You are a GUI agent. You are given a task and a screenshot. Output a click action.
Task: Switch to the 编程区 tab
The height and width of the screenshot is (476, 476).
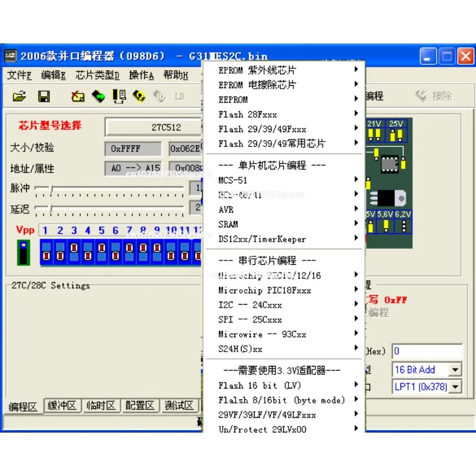point(23,406)
